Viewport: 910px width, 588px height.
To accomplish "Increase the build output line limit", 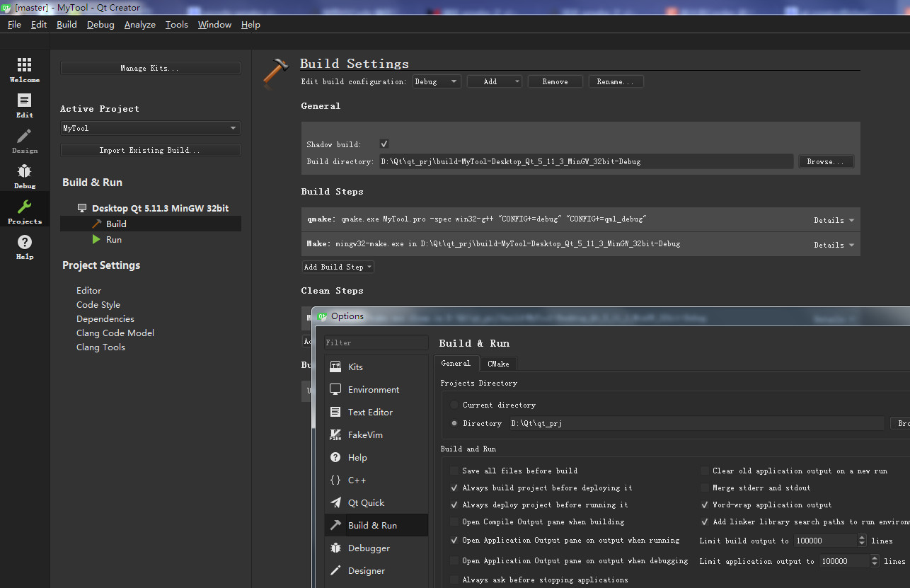I will click(x=860, y=537).
